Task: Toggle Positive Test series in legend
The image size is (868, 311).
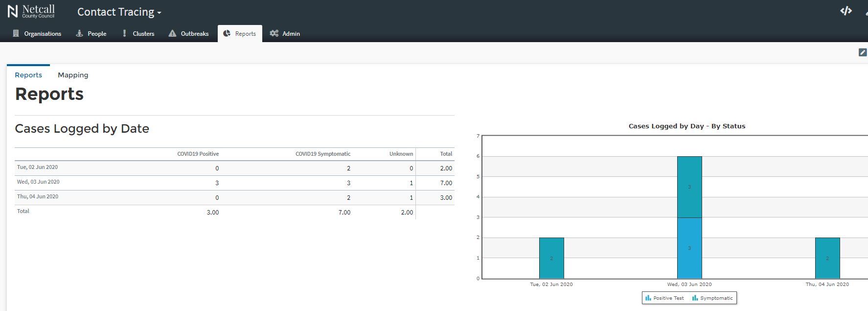Action: [664, 298]
